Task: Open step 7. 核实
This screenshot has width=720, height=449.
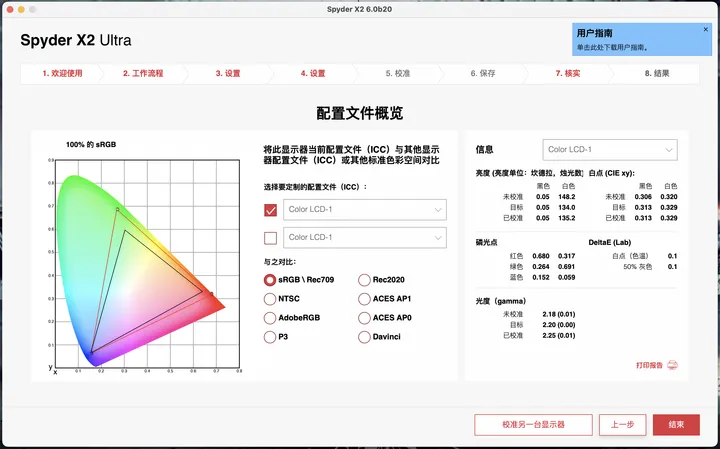Action: point(568,73)
